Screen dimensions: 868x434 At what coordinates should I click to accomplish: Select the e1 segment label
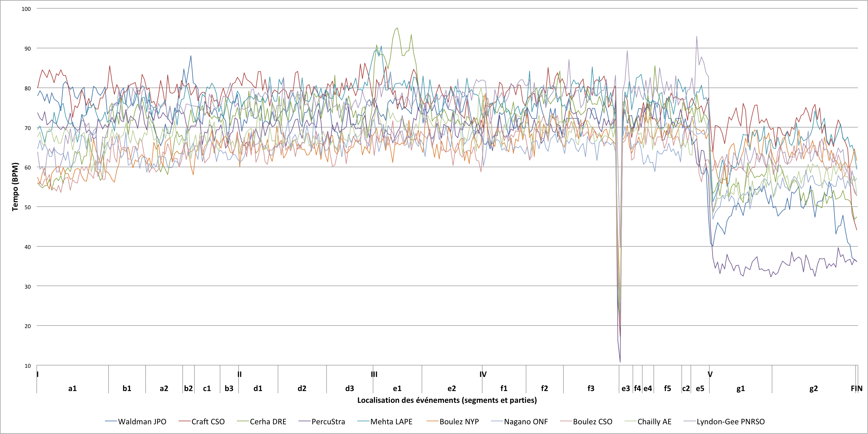pos(397,388)
